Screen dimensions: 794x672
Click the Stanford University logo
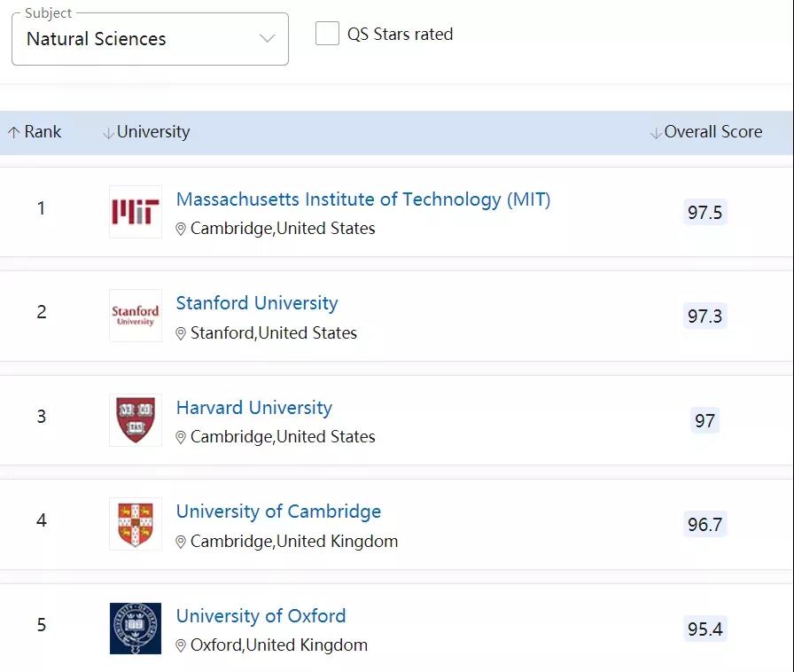coord(136,316)
